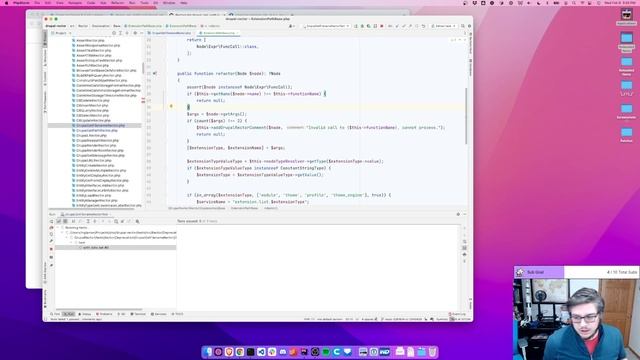Click ExtensionPathBase in the editor breadcrumb
Screen dimensions: 640x360
coord(244,208)
